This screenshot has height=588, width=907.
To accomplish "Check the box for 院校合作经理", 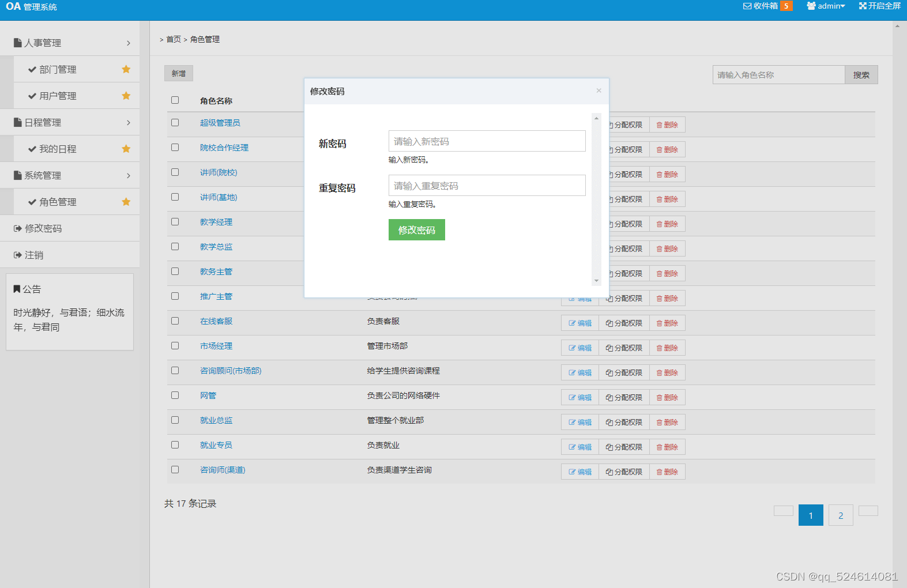I will [x=175, y=148].
